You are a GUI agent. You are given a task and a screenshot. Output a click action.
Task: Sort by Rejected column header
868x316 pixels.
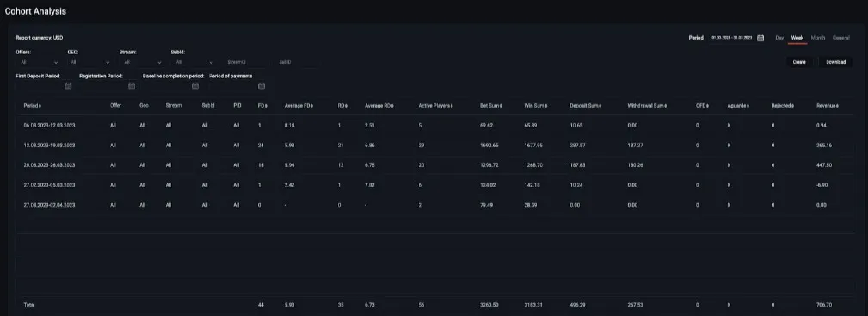click(783, 105)
